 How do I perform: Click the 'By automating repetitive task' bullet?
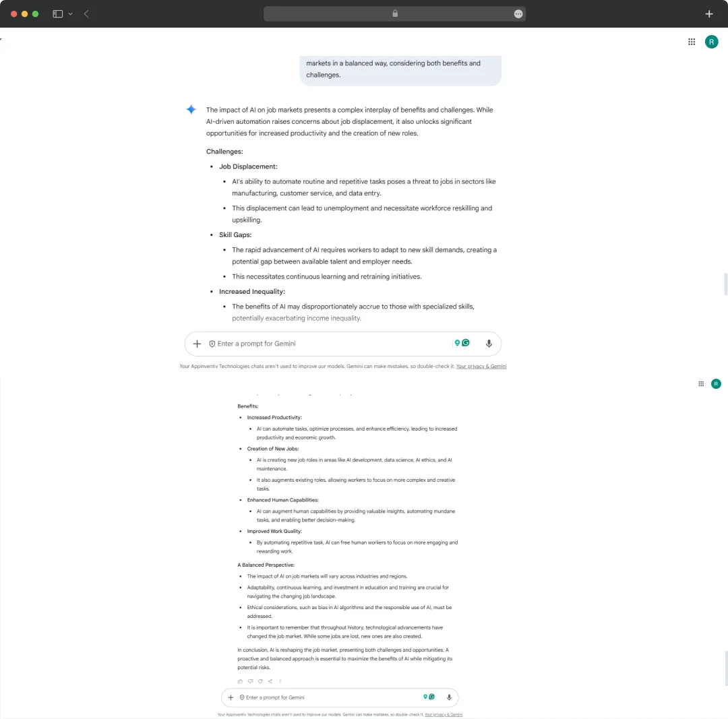coord(357,546)
